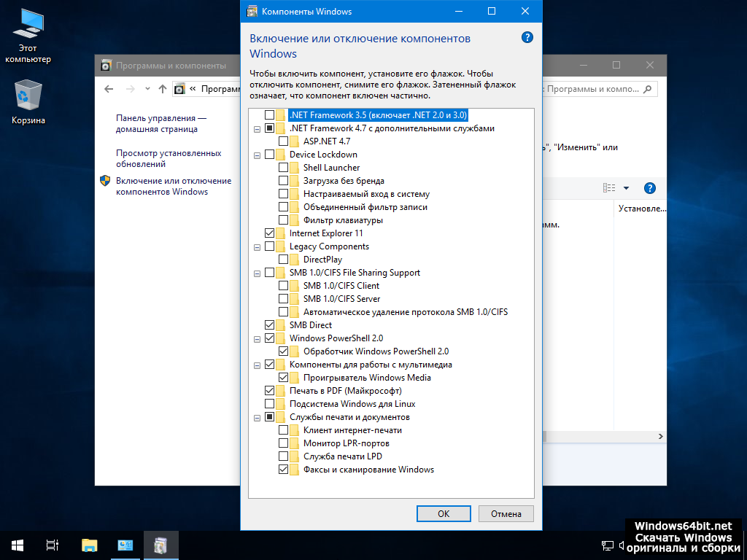Screen dimensions: 747x560
Task: Uncheck the Print to PDF checkbox
Action: click(270, 391)
